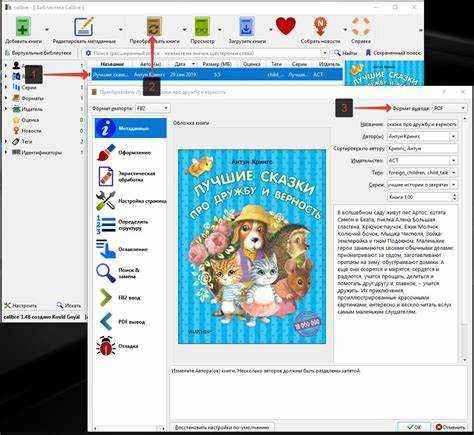Sort by the Title column header
The width and height of the screenshot is (474, 435).
(112, 64)
